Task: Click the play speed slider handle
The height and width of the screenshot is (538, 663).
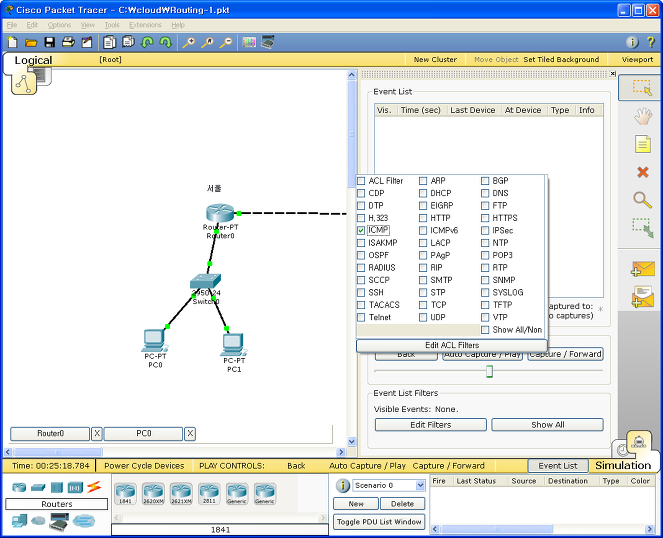Action: point(489,371)
